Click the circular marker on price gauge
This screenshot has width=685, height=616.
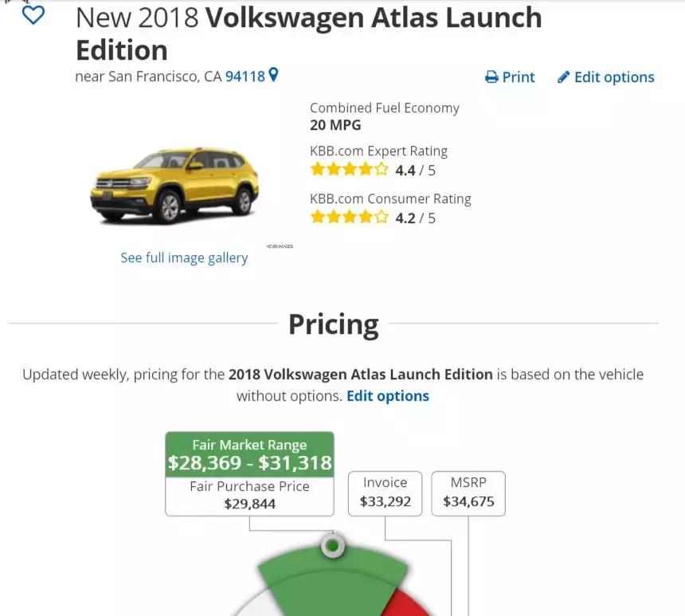[333, 547]
